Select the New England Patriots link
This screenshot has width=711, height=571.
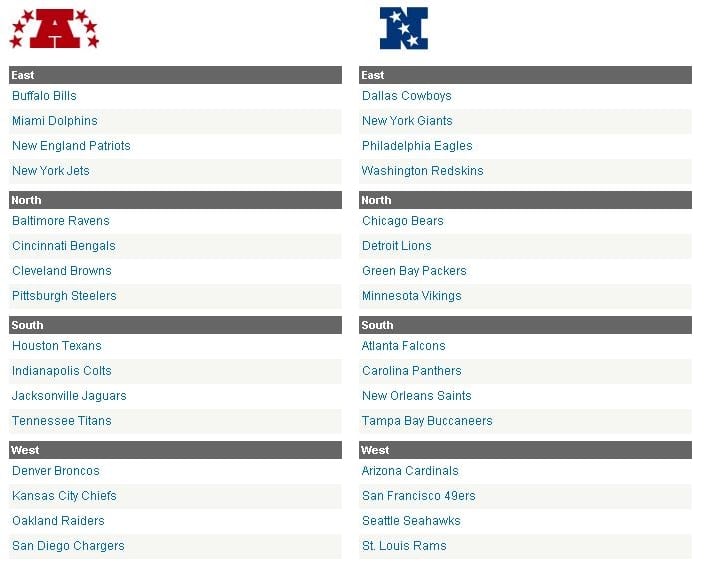point(71,146)
